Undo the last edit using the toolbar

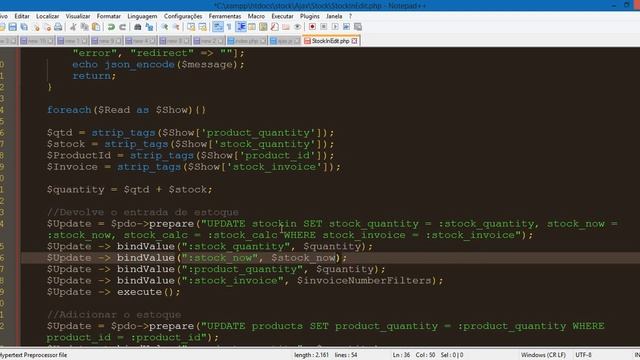[x=111, y=27]
